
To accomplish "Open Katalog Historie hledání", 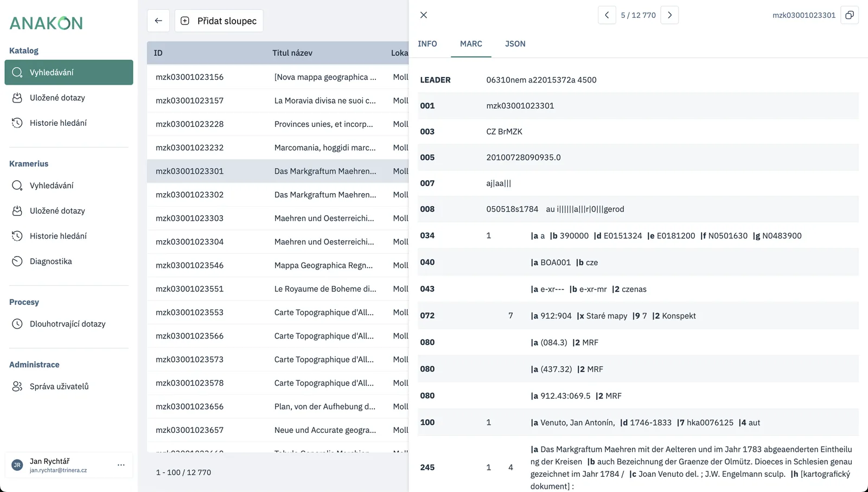I will [69, 123].
